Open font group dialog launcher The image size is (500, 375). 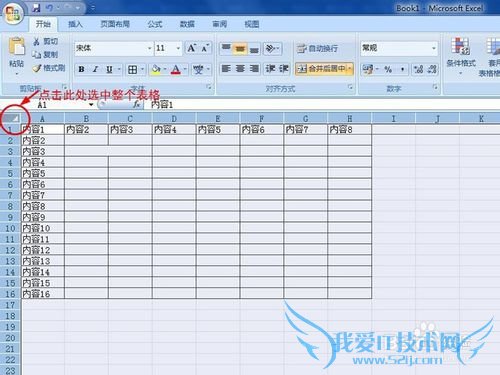209,87
